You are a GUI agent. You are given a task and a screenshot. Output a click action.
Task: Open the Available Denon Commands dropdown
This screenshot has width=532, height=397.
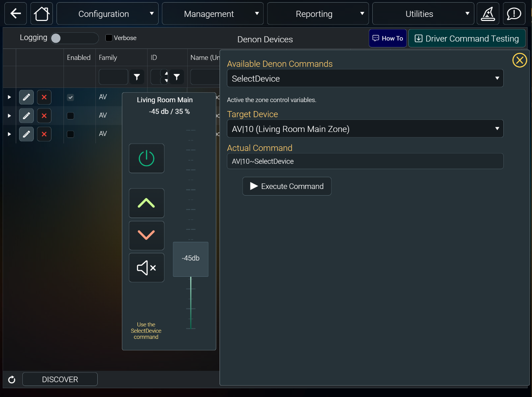[x=365, y=78]
